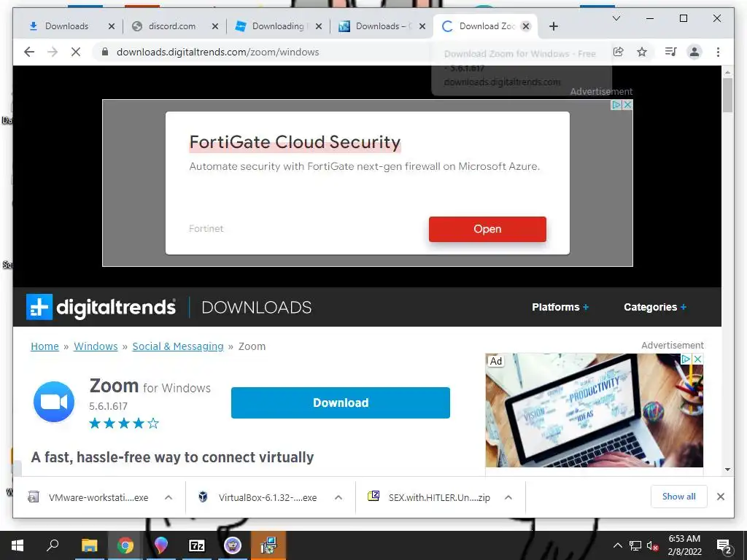Expand the Categories menu
This screenshot has height=560, width=747.
(x=655, y=307)
